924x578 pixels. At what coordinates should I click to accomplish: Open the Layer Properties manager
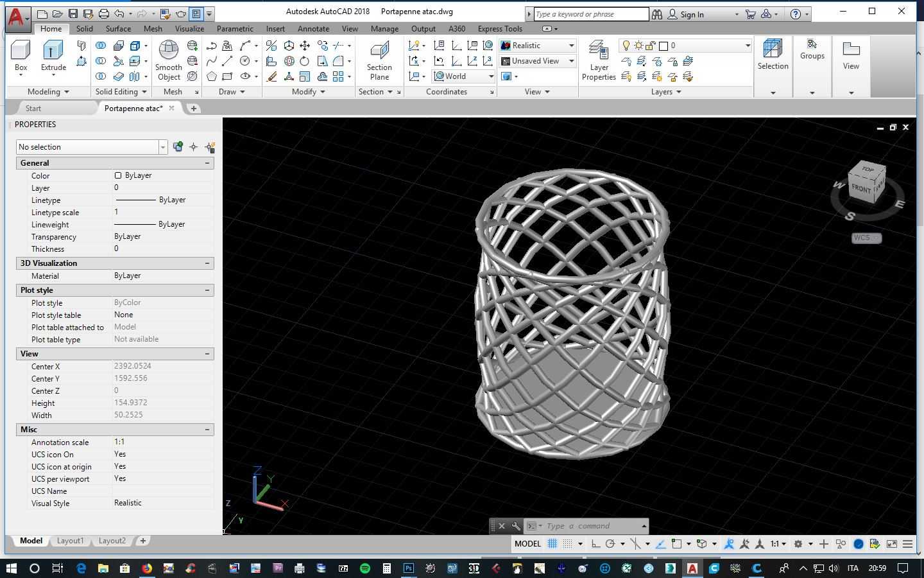tap(599, 60)
